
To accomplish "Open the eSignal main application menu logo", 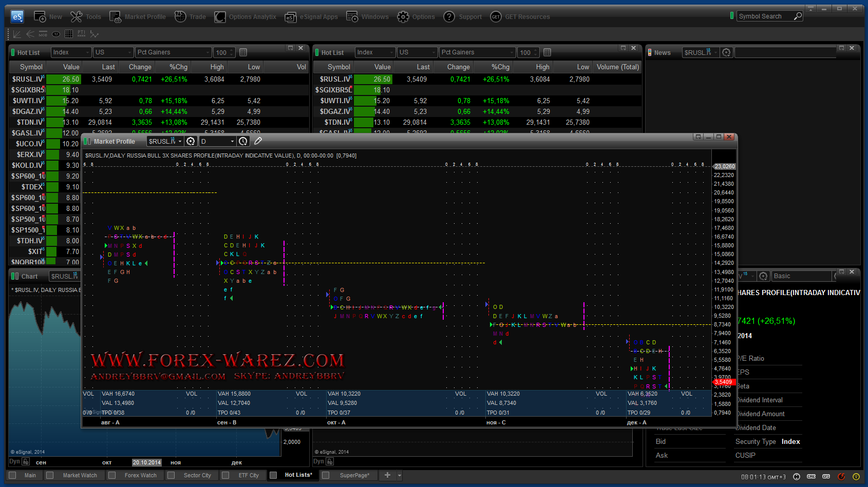I will [x=17, y=17].
